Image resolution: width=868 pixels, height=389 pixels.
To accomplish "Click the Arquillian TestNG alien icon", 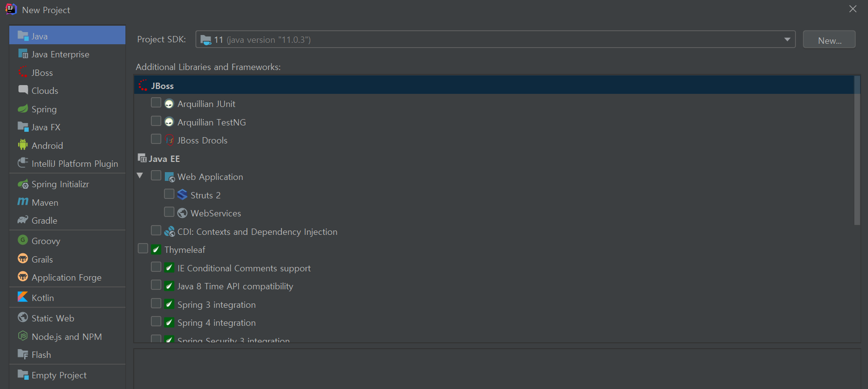I will coord(169,122).
